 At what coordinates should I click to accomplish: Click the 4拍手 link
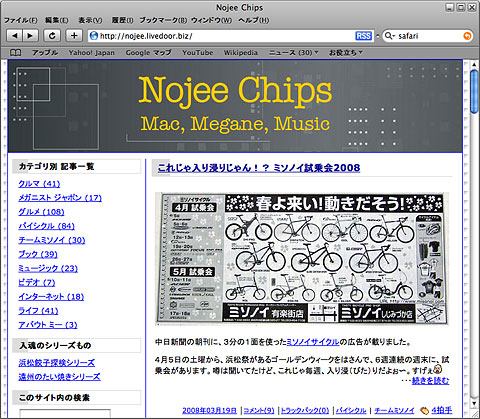(x=442, y=410)
